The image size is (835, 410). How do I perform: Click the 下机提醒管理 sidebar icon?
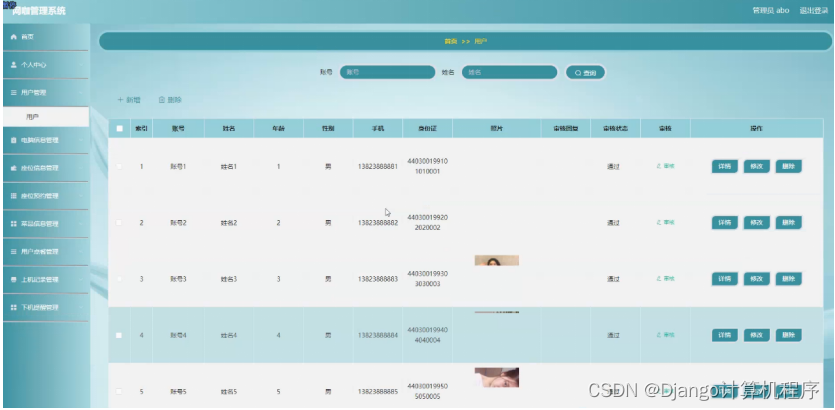14,308
